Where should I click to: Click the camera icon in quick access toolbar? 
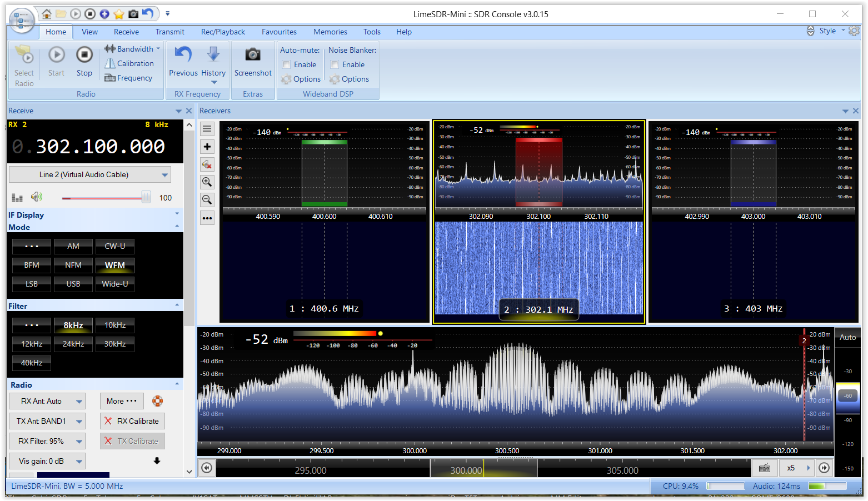coord(133,14)
